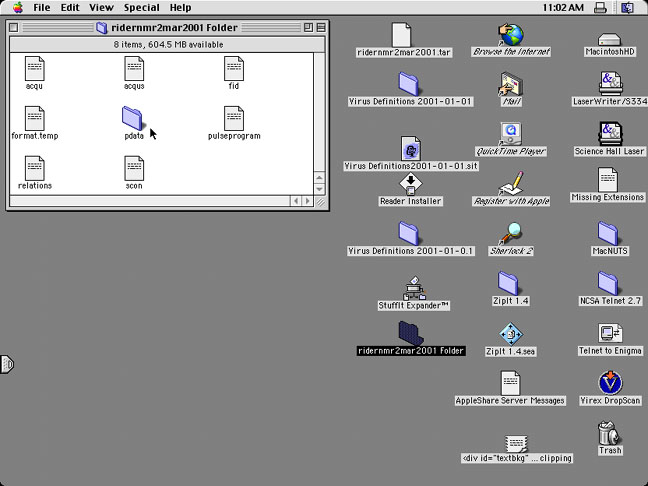
Task: Expand the Control Strip tab at left edge
Action: [x=6, y=364]
